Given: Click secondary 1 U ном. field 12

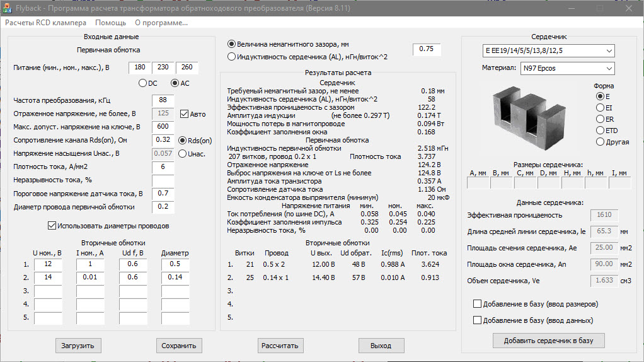Looking at the screenshot, I should click(48, 264).
